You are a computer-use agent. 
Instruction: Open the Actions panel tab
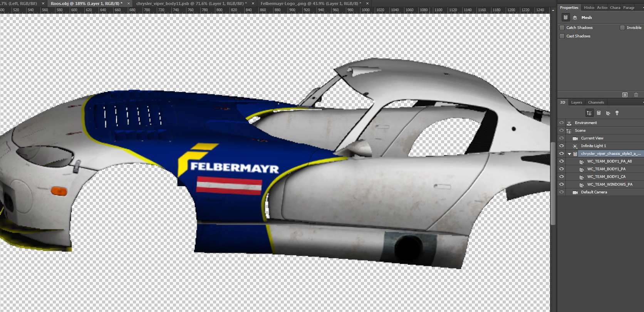(x=602, y=8)
